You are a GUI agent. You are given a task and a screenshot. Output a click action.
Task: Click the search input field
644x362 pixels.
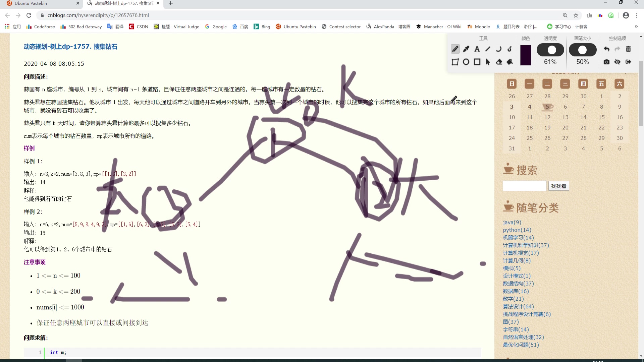click(x=524, y=186)
